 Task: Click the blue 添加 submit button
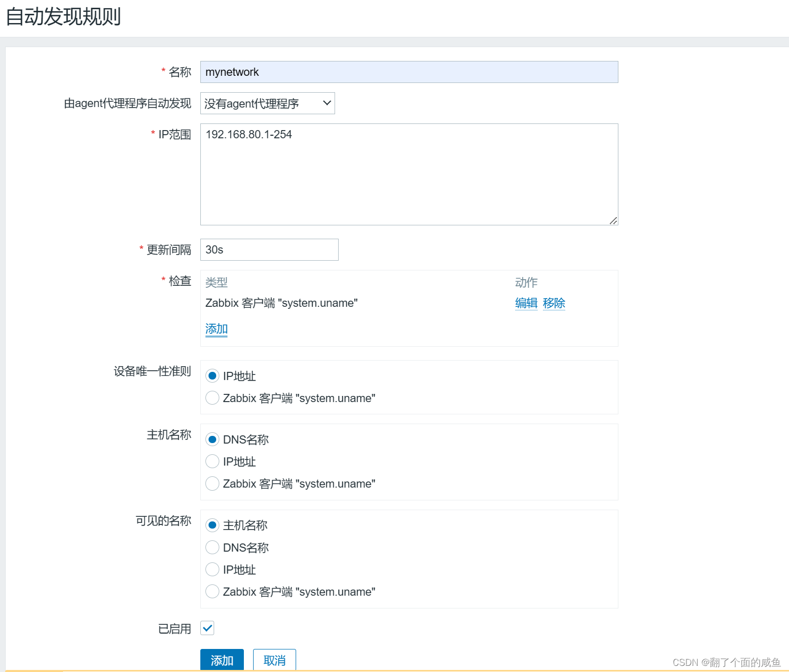(222, 660)
